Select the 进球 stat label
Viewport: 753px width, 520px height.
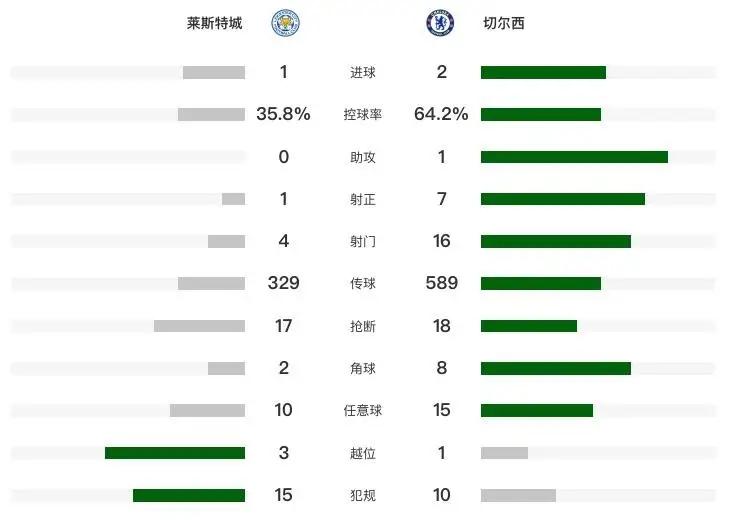click(x=363, y=73)
